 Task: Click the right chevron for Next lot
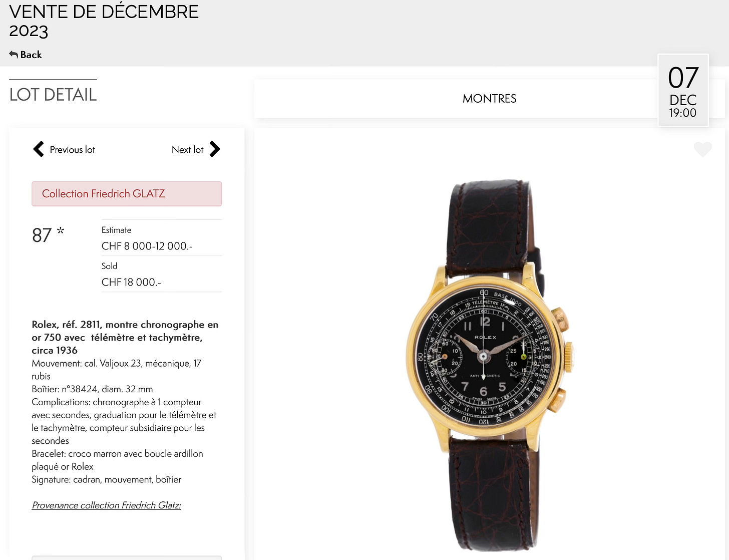215,149
